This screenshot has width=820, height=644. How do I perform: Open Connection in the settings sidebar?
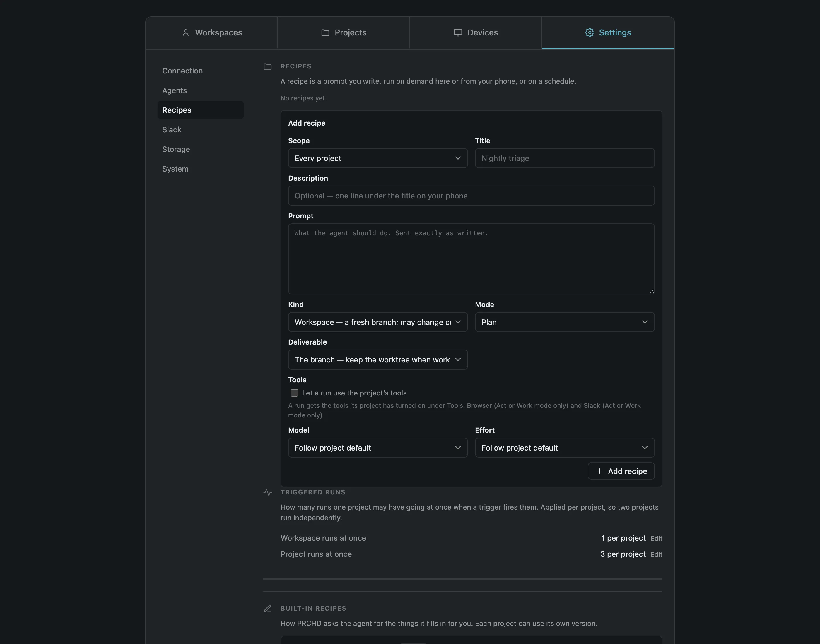pyautogui.click(x=200, y=71)
